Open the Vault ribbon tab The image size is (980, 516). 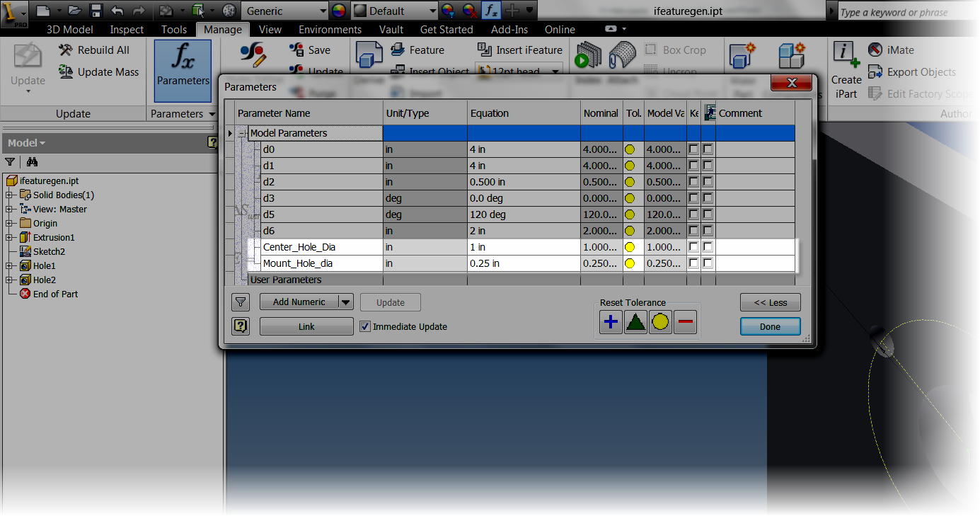click(391, 30)
